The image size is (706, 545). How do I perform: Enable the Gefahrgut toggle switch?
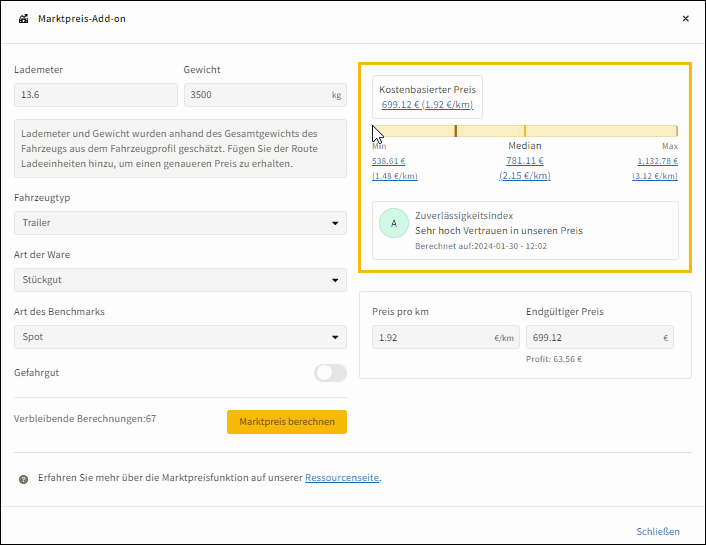[x=330, y=373]
